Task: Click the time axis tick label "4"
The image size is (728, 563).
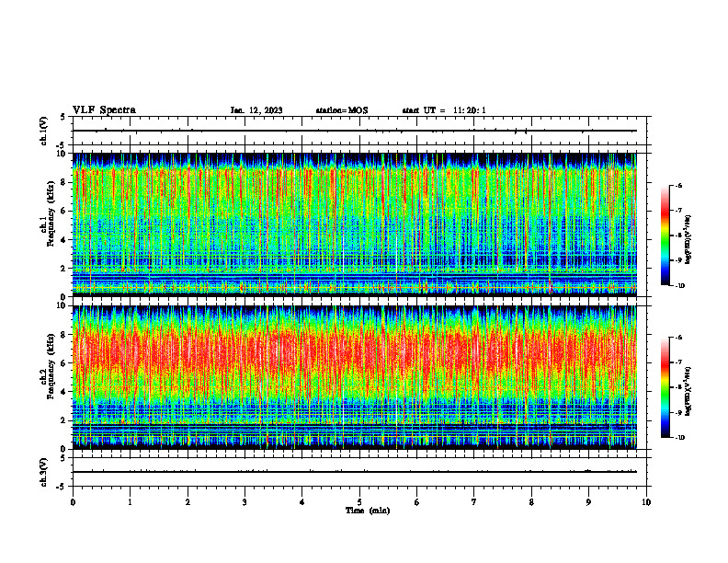Action: (x=302, y=502)
